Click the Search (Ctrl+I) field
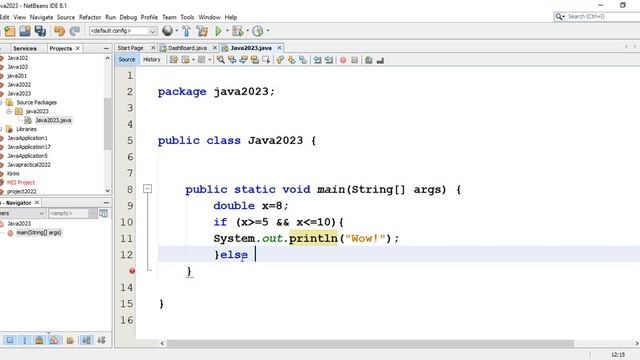Viewport: 640px width, 360px height. tap(597, 16)
